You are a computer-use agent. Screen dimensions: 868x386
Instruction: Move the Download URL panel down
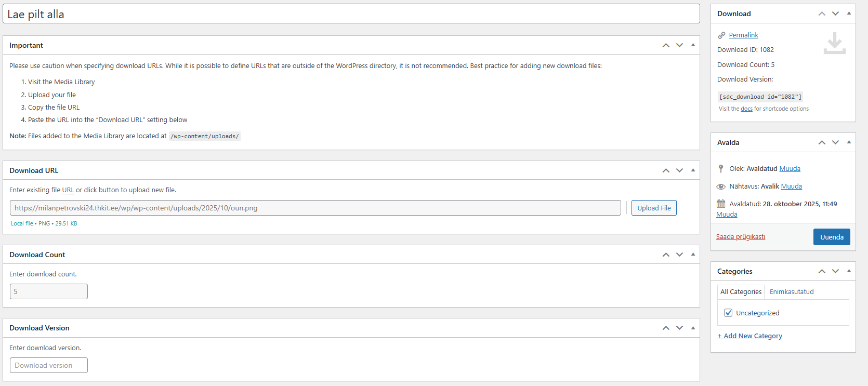679,170
